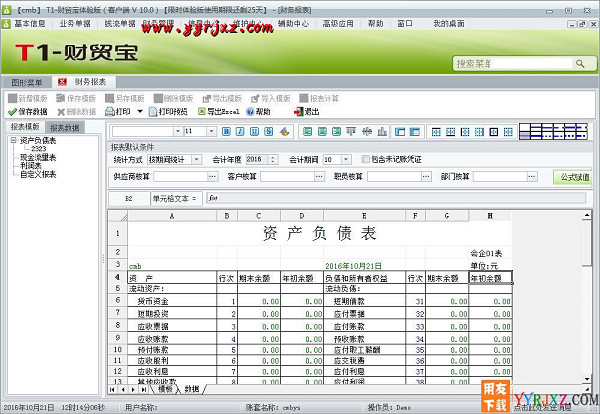
Task: Switch to the 图形菜单 tab
Action: click(x=26, y=82)
